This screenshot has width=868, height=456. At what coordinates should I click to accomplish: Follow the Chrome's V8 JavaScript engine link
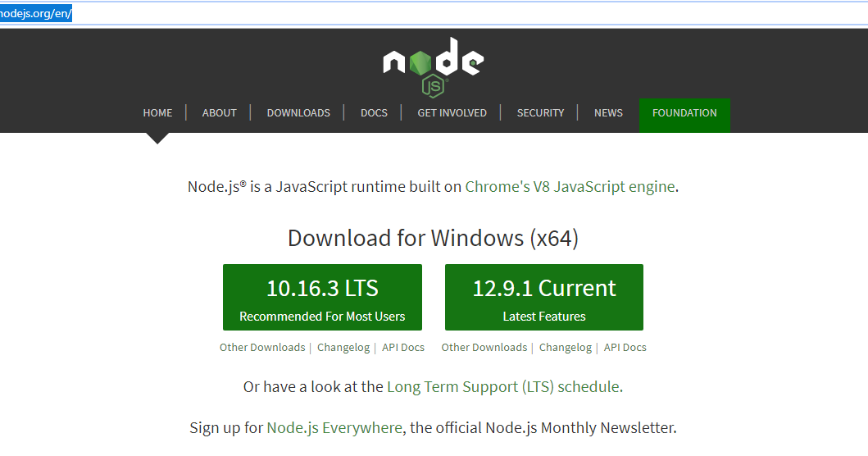coord(570,187)
